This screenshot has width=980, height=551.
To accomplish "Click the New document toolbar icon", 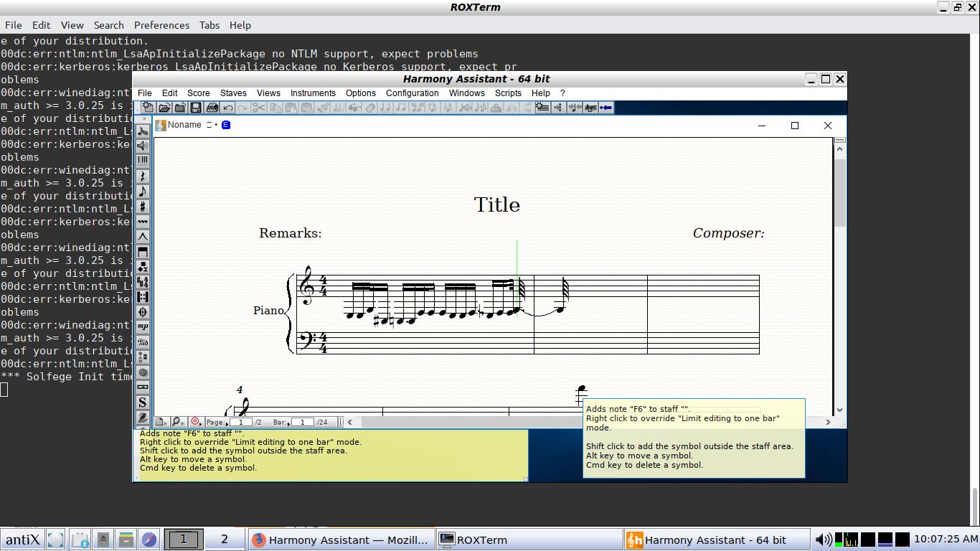I will click(x=147, y=108).
